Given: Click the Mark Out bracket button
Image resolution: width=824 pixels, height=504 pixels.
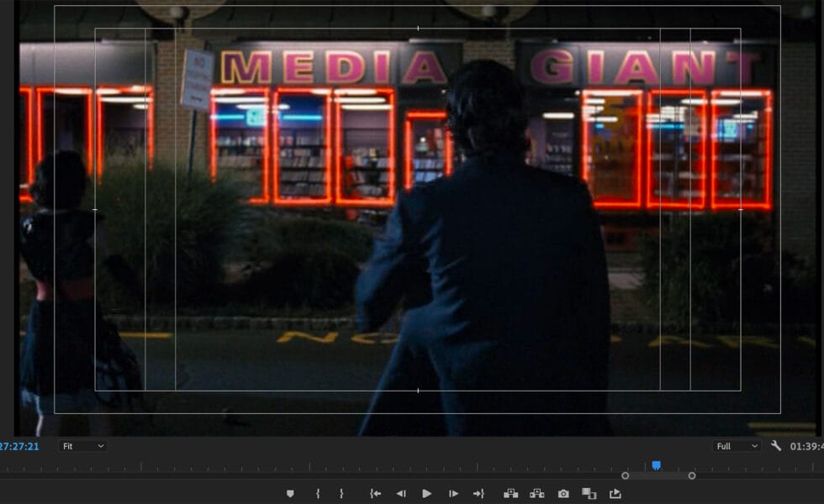Looking at the screenshot, I should [x=341, y=494].
